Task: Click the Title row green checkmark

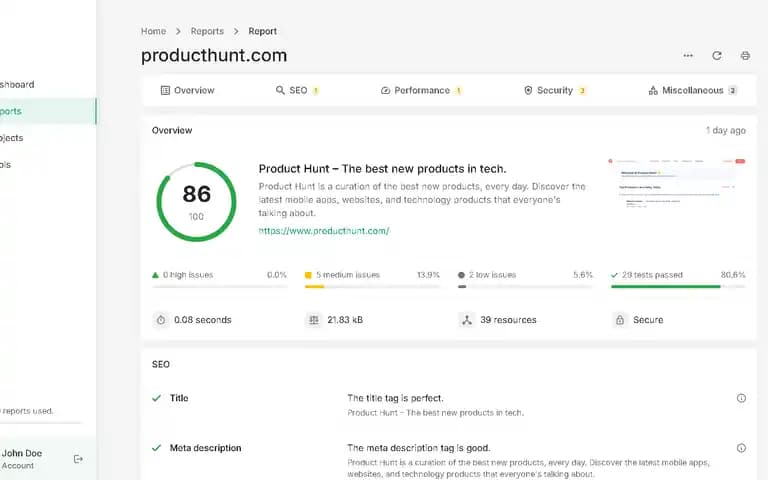Action: [x=156, y=398]
